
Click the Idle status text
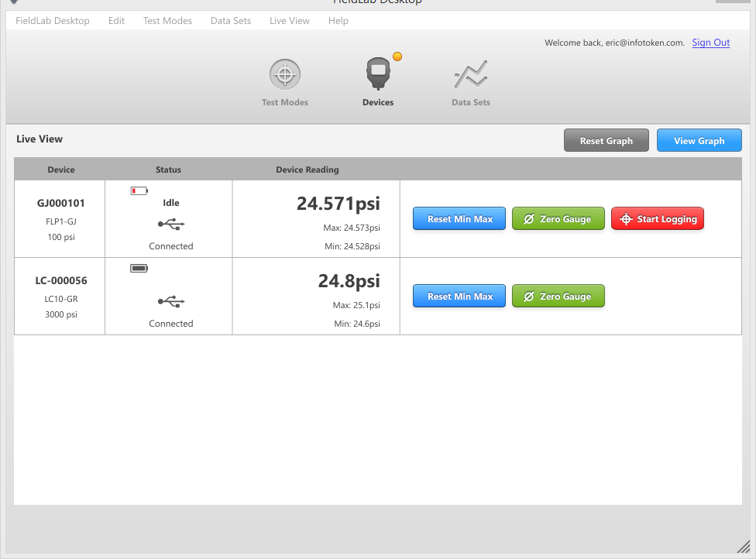click(170, 203)
